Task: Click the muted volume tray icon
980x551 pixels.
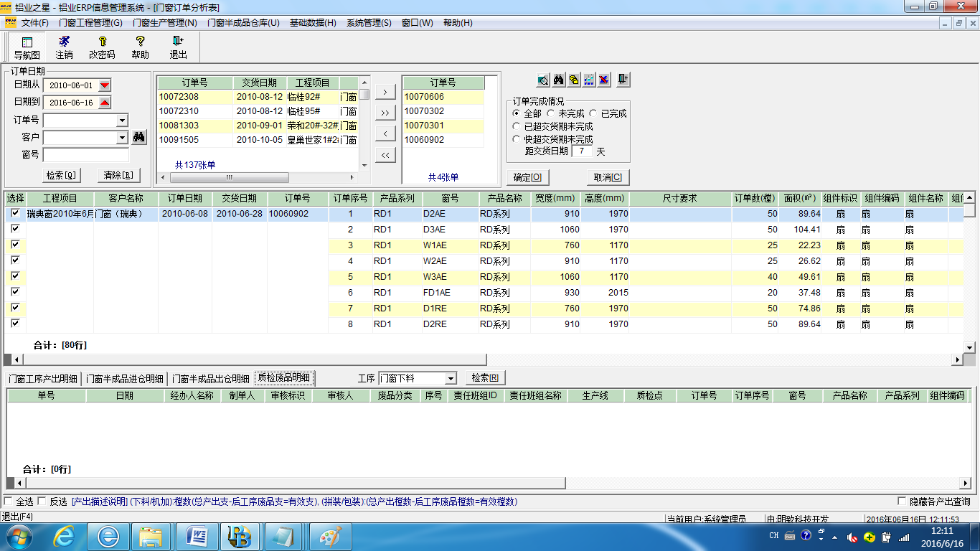Action: [853, 537]
